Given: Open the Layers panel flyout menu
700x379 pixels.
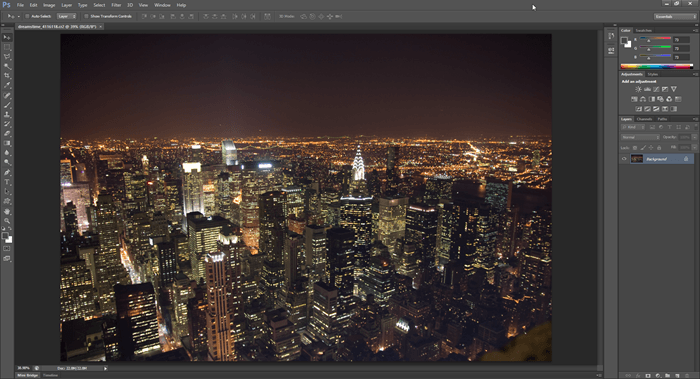Looking at the screenshot, I should (695, 119).
